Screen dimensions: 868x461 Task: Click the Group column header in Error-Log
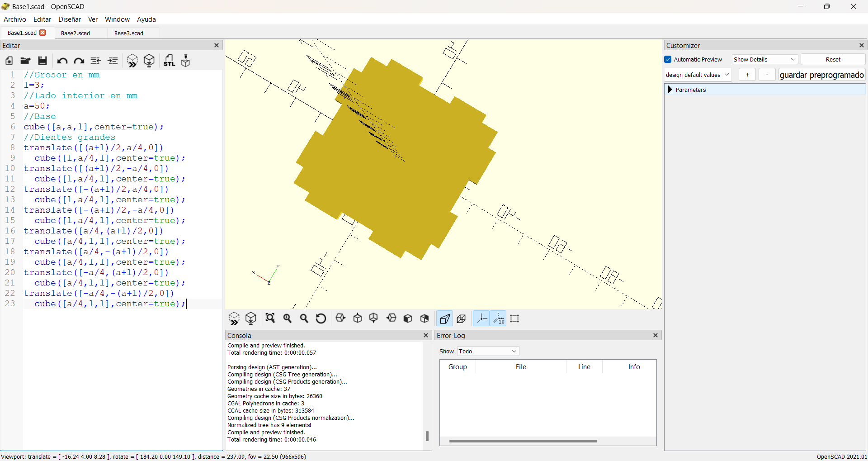pos(458,367)
